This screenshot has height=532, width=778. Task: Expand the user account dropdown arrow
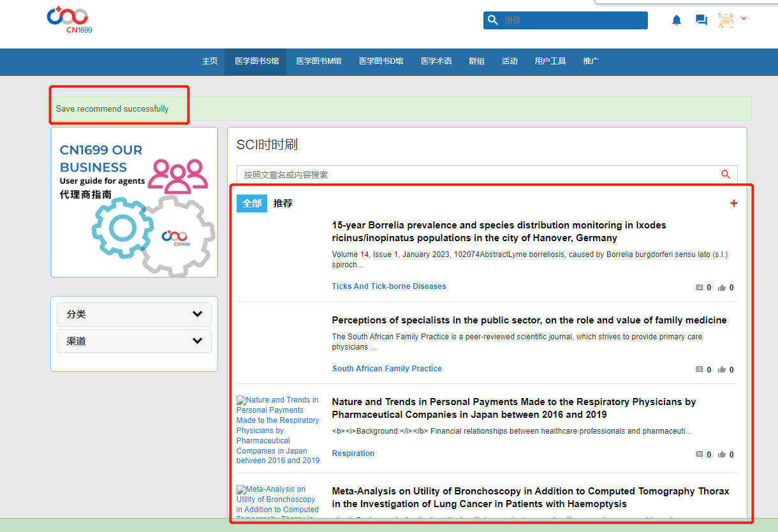pyautogui.click(x=744, y=18)
